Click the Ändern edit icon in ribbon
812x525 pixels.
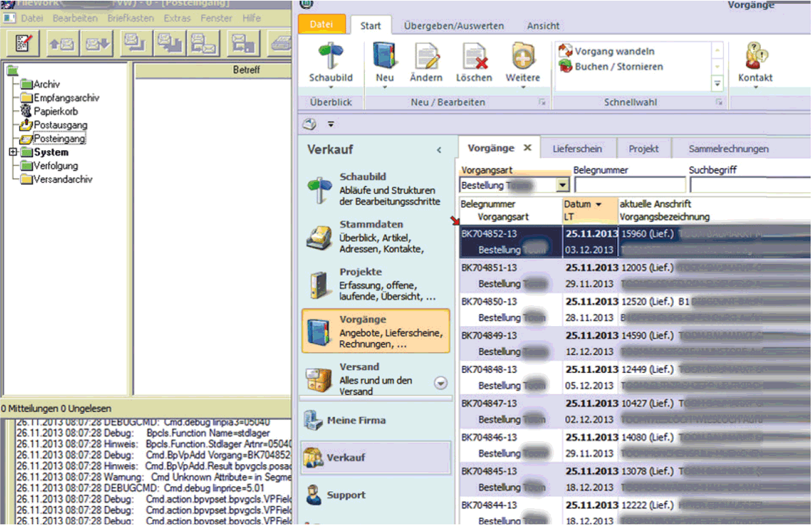(426, 64)
